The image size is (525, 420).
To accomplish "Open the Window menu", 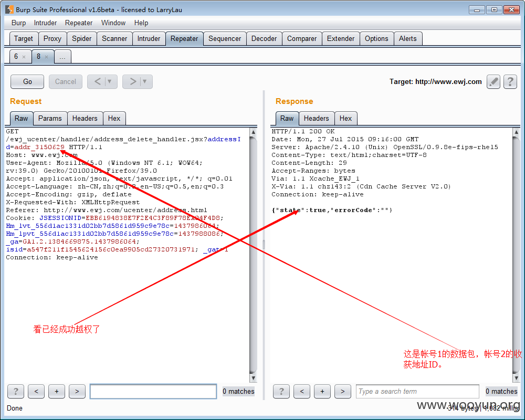I will (x=113, y=23).
